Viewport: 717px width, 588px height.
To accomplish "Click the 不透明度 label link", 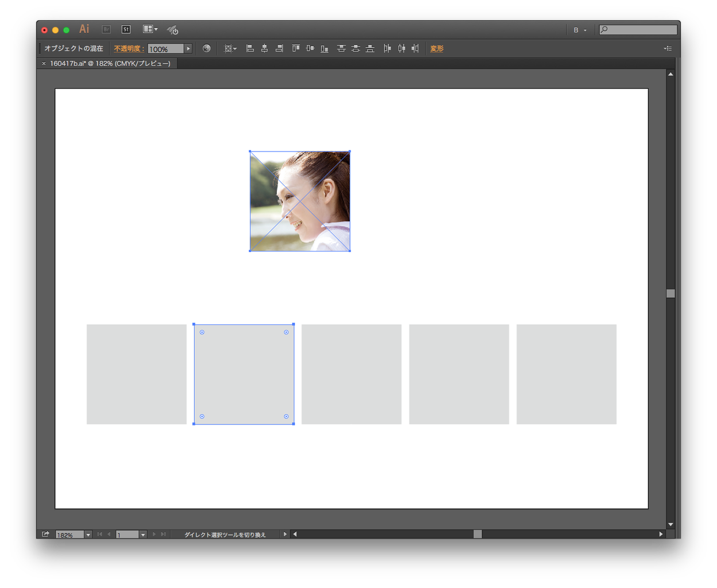I will click(x=128, y=48).
